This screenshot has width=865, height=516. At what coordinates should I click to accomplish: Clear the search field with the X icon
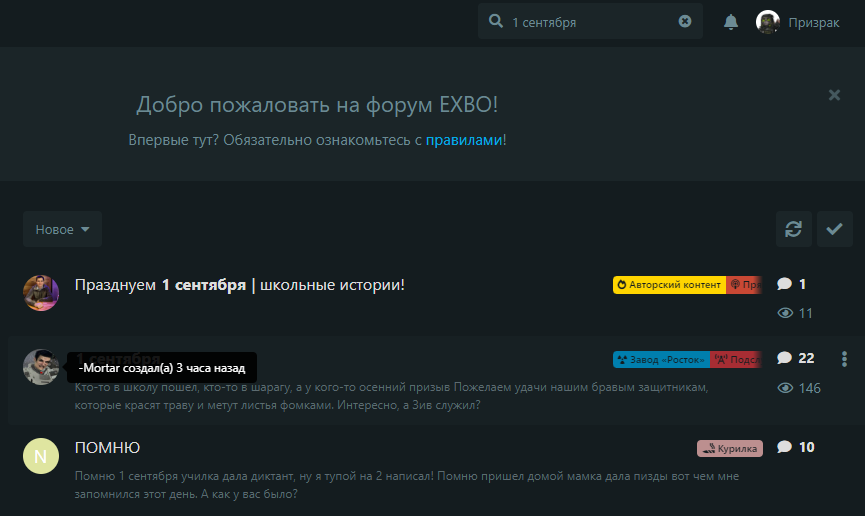click(x=685, y=21)
